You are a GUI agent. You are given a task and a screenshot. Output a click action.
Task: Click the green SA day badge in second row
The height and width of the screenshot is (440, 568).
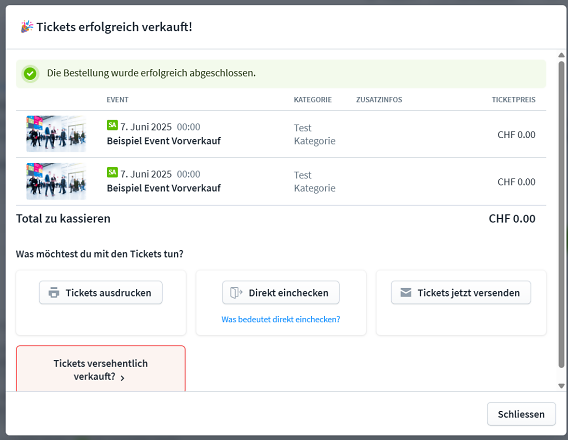point(112,172)
